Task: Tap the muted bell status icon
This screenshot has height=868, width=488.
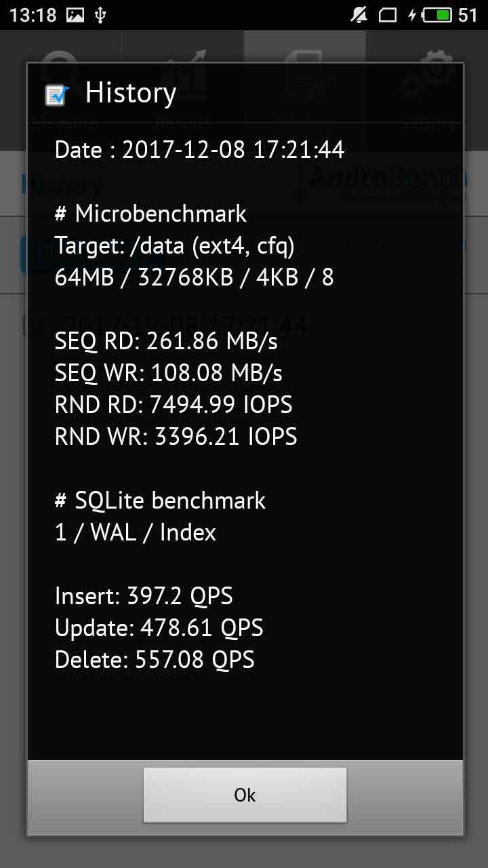Action: pos(360,15)
